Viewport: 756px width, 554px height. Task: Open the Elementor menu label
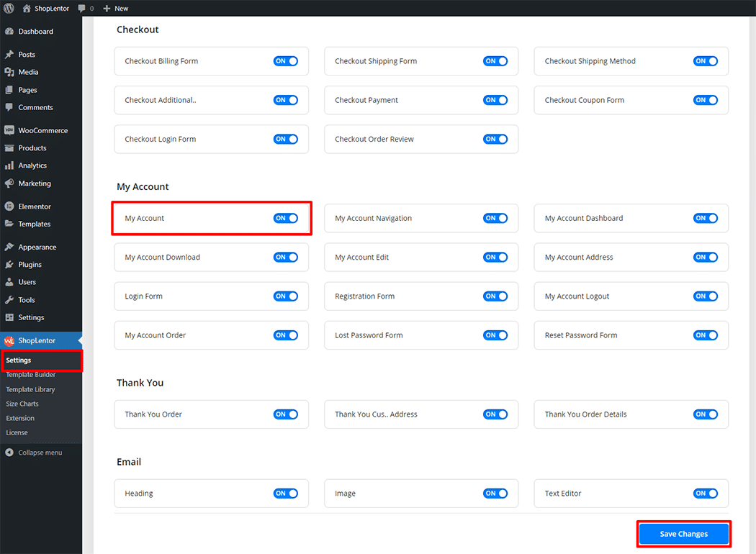coord(35,206)
